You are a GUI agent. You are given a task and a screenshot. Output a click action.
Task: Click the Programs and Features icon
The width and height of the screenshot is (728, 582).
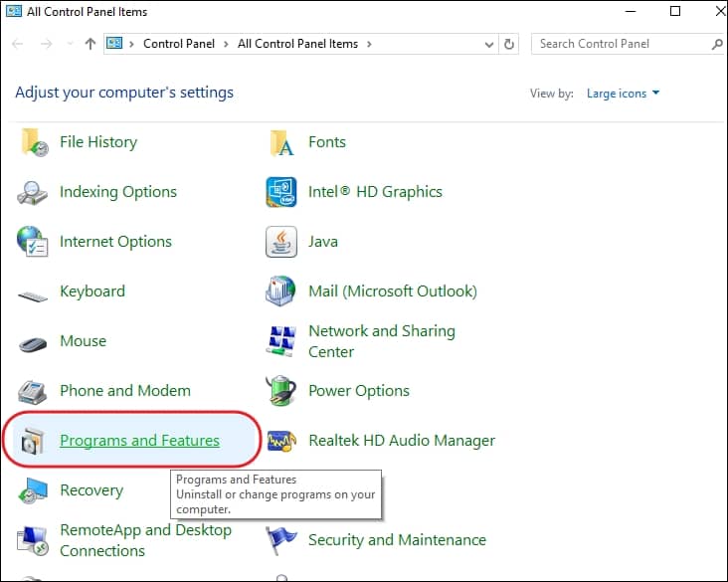tap(33, 441)
